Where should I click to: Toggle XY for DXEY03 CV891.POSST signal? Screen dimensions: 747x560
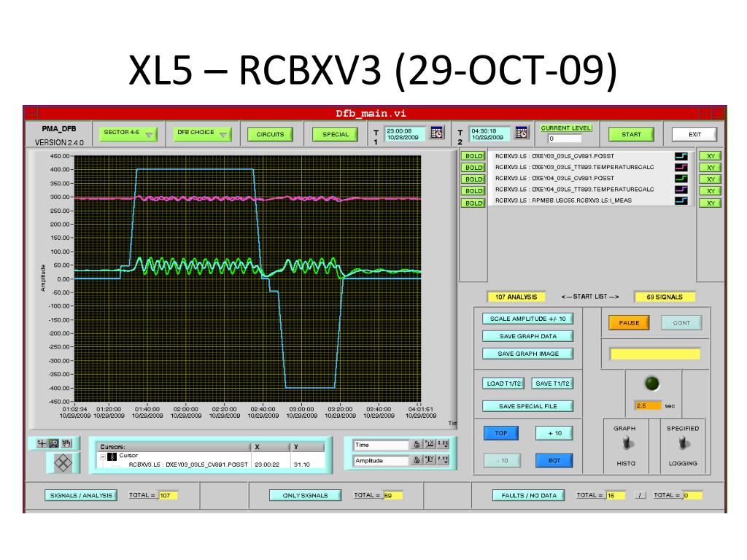click(x=711, y=156)
